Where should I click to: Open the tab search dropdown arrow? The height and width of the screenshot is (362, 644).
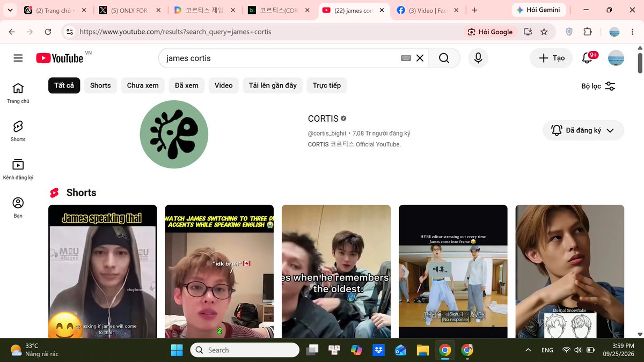click(10, 10)
